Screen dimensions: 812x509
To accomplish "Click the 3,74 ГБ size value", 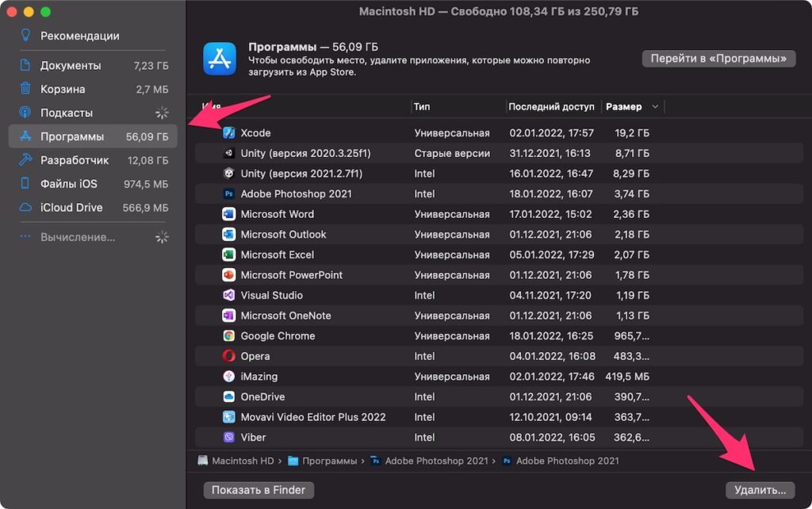I will pos(632,193).
